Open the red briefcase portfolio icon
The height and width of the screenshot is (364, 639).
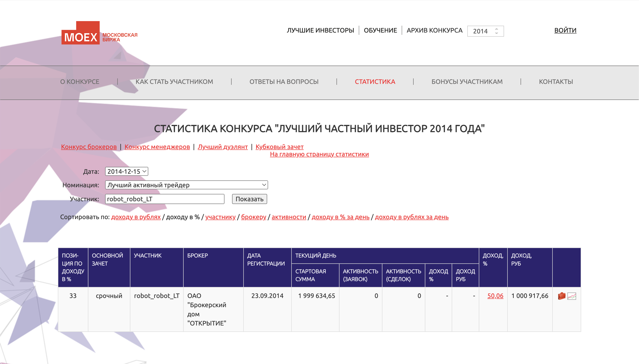click(561, 296)
